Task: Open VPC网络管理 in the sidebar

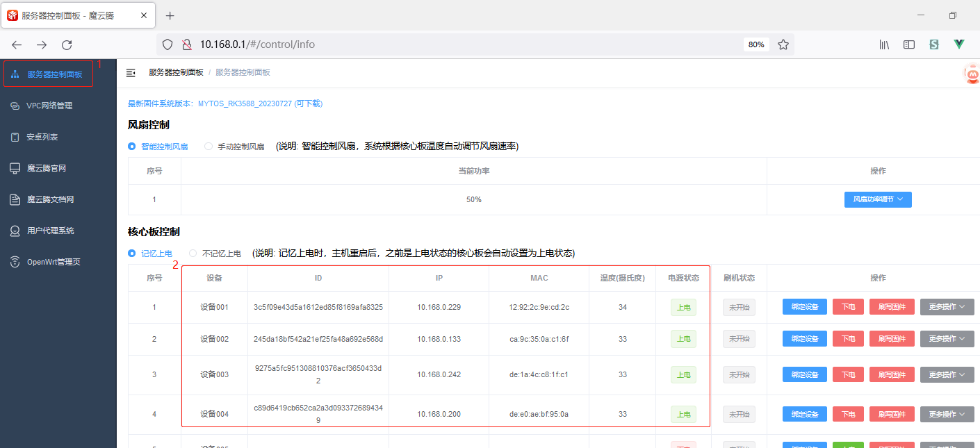Action: [x=49, y=106]
